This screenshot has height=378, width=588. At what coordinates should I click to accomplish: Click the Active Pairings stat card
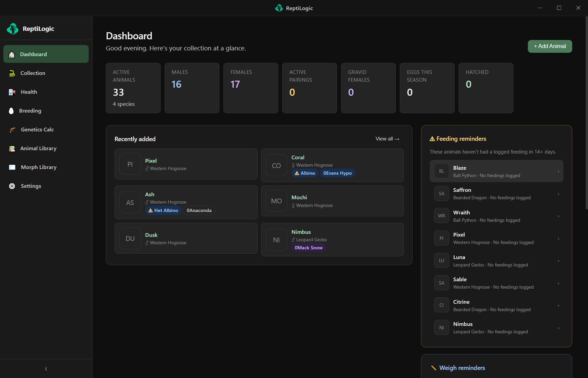point(309,88)
